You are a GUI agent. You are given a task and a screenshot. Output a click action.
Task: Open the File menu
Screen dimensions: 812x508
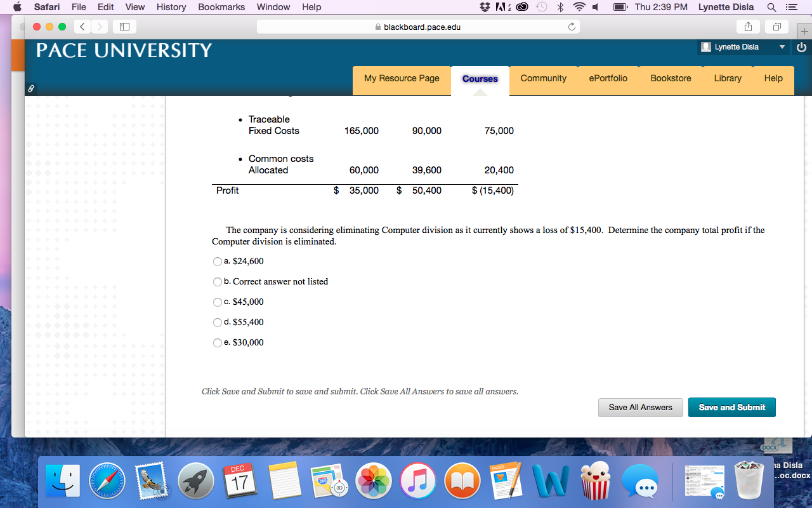click(79, 7)
